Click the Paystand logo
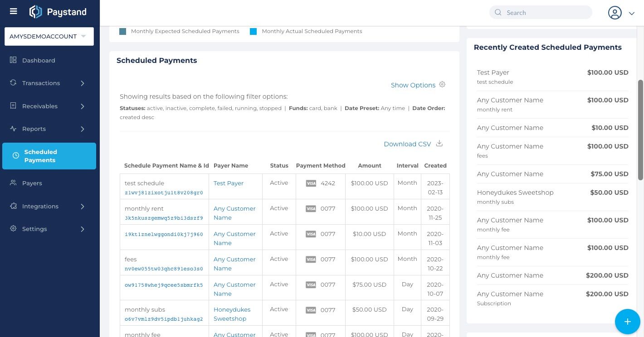 (x=58, y=12)
